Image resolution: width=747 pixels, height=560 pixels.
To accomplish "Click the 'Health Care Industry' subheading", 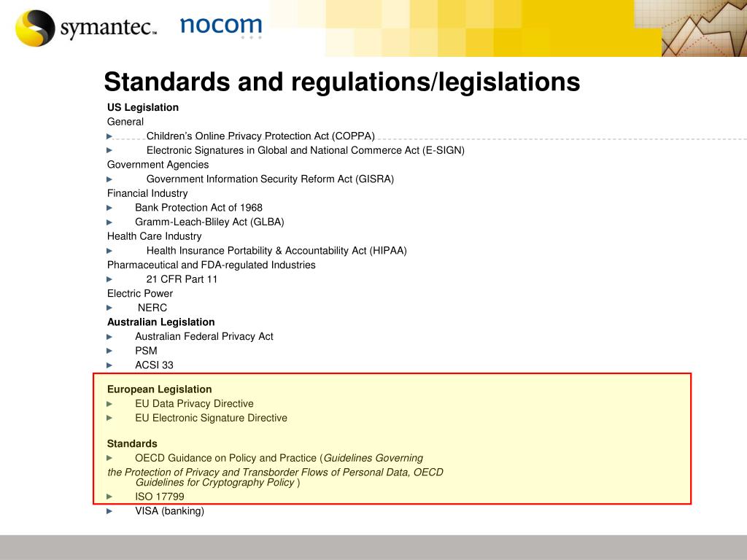I will pyautogui.click(x=155, y=236).
